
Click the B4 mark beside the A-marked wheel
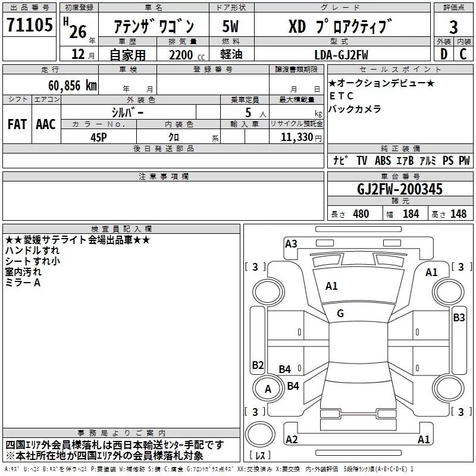pyautogui.click(x=293, y=386)
